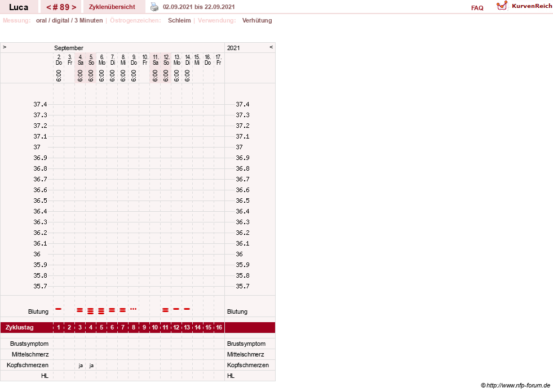Click the 2021 year label
The height and width of the screenshot is (392, 553).
pos(233,48)
